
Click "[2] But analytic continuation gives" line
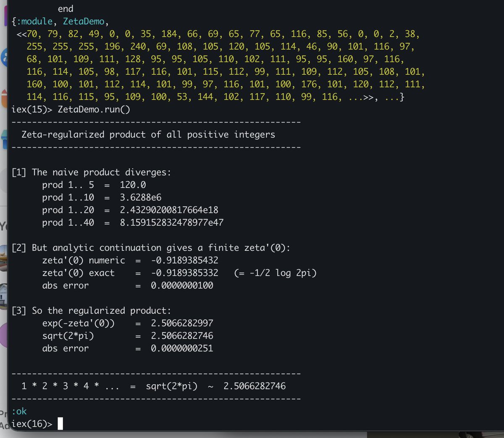pos(151,248)
